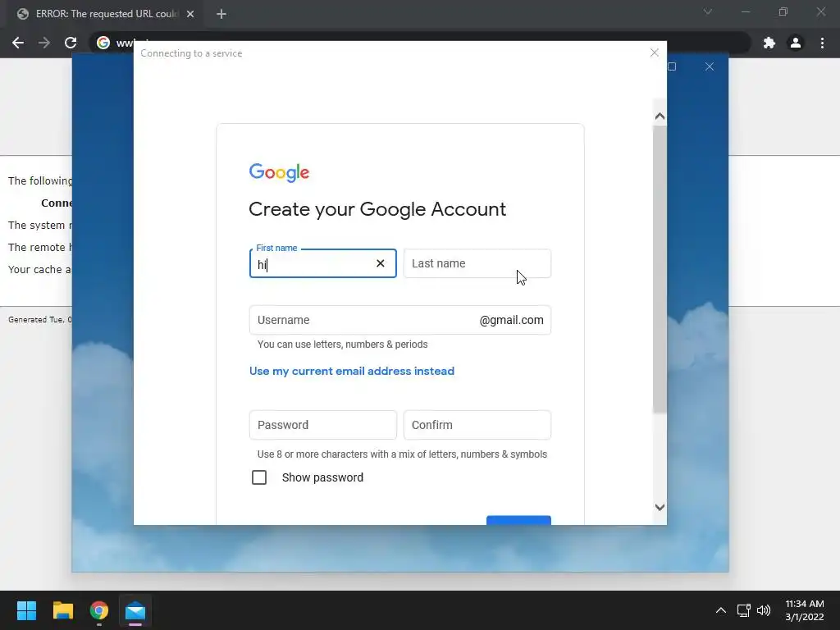Viewport: 840px width, 630px height.
Task: Open the Mail app on taskbar
Action: tap(135, 610)
